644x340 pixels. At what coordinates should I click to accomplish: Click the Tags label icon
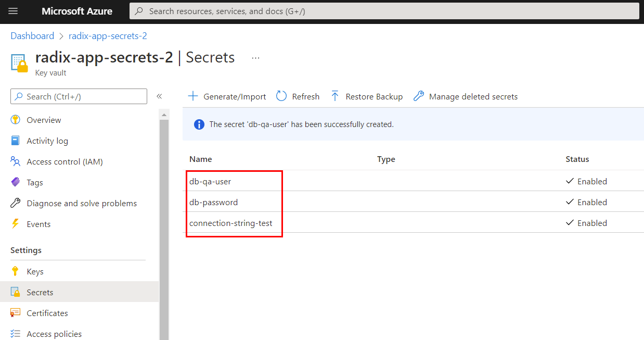[16, 182]
